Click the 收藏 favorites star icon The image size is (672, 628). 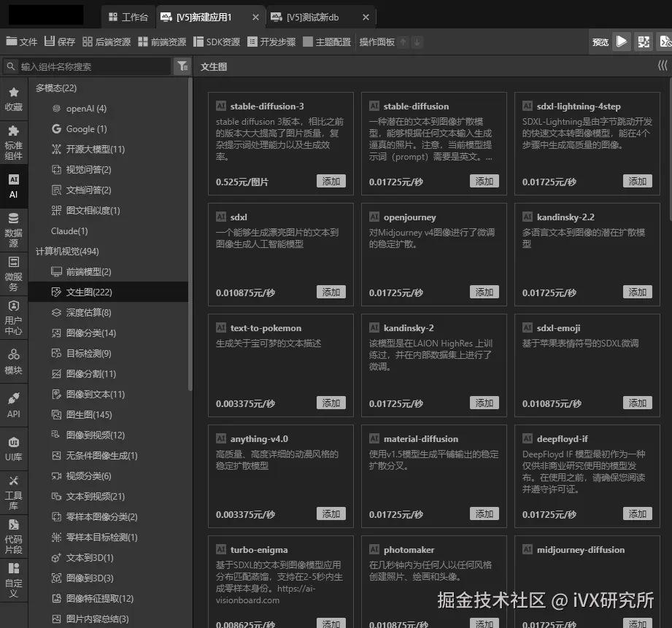tap(13, 93)
